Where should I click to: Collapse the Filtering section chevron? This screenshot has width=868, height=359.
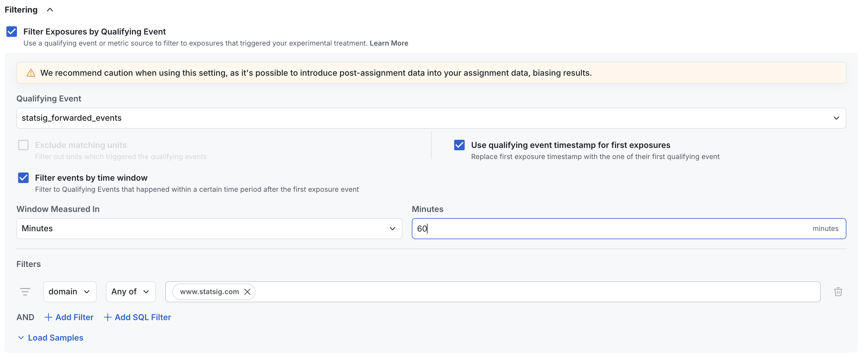pos(50,10)
